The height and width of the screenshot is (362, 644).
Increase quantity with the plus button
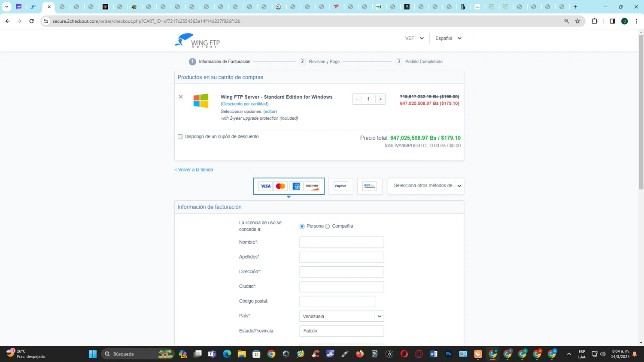(x=380, y=99)
